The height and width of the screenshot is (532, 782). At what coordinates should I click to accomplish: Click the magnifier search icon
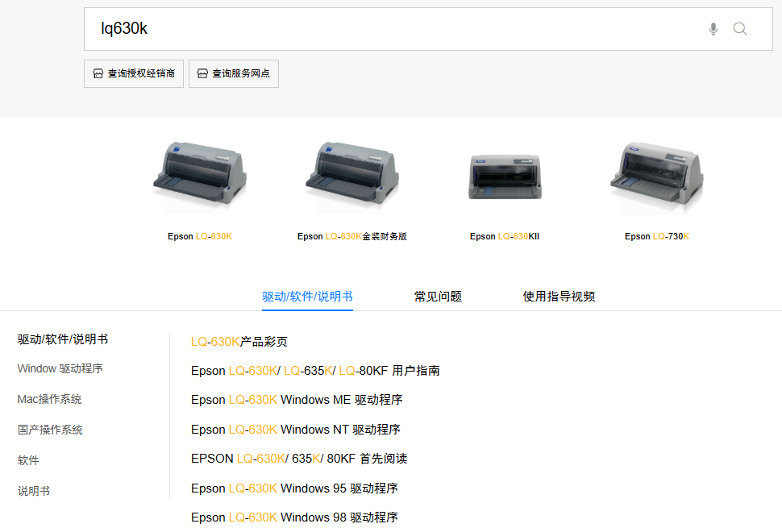pos(740,29)
